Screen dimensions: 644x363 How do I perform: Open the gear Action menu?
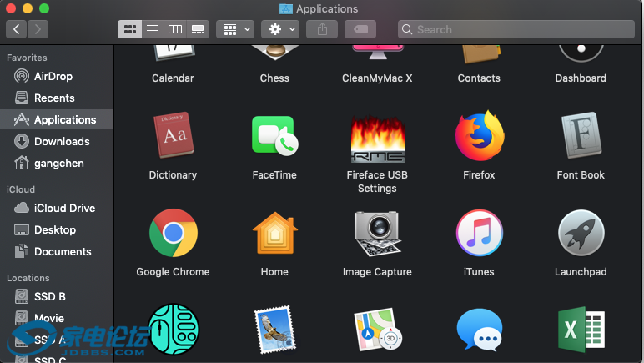[280, 29]
